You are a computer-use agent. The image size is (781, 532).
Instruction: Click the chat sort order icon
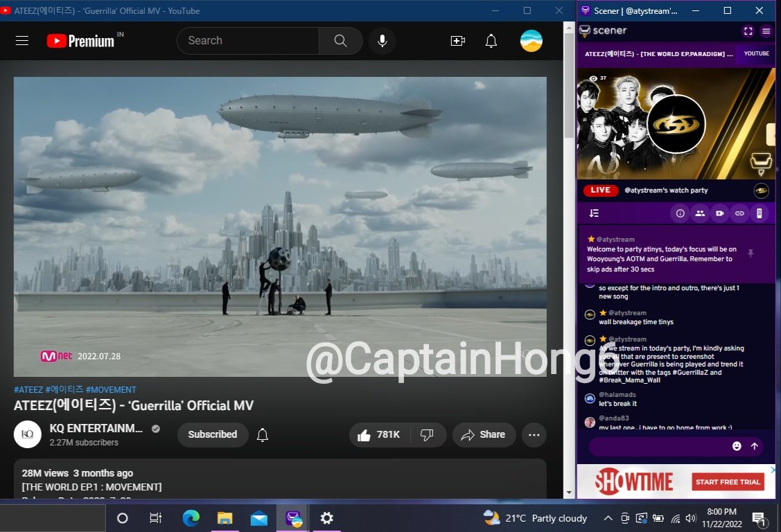pyautogui.click(x=594, y=213)
